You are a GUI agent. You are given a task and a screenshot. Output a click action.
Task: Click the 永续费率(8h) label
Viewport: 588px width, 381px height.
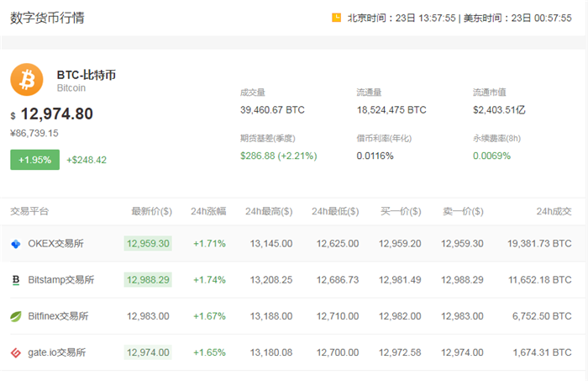click(497, 139)
